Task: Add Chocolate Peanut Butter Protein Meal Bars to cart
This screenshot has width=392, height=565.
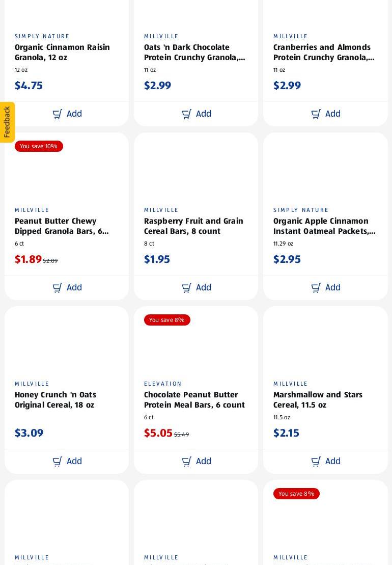Action: tap(196, 461)
